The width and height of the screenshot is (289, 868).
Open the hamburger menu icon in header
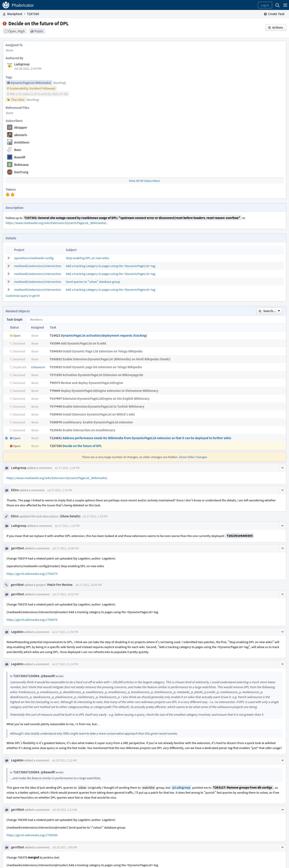285,5
